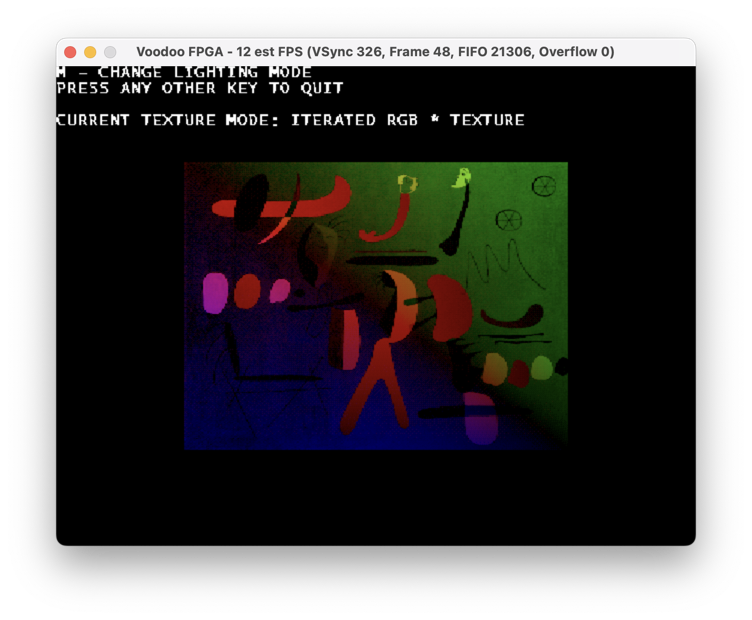Viewport: 752px width, 620px height.
Task: Minimize the Voodoo FPGA window
Action: pos(90,52)
